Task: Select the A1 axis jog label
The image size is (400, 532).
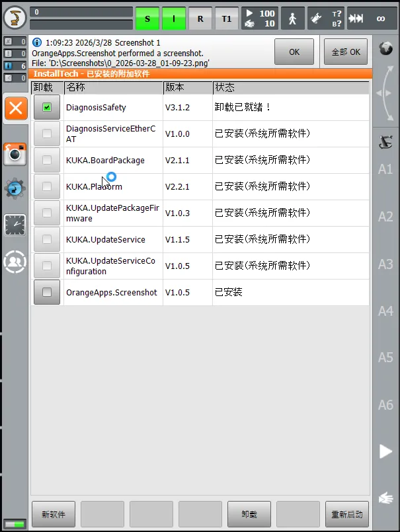Action: (x=385, y=169)
